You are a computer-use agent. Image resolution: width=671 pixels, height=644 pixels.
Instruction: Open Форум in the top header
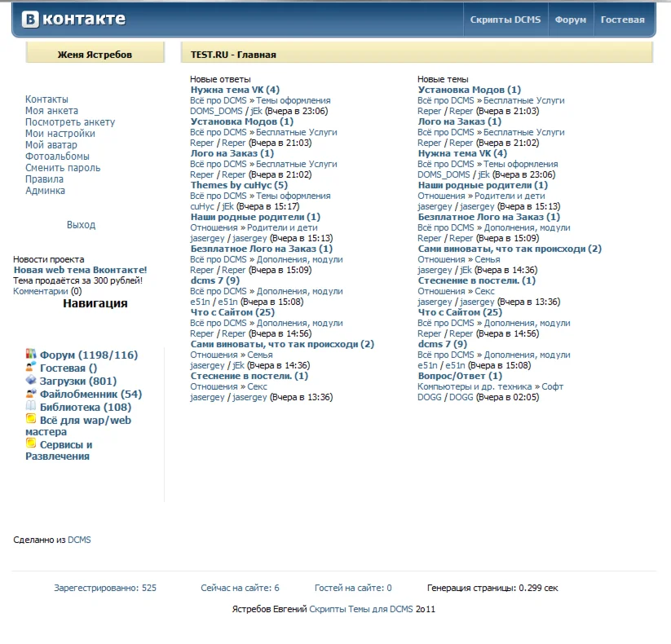571,20
